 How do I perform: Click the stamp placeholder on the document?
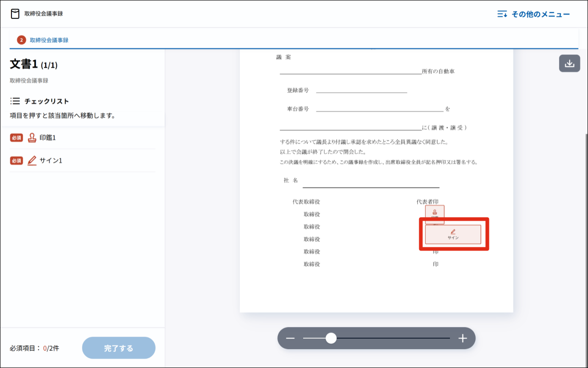pyautogui.click(x=434, y=214)
